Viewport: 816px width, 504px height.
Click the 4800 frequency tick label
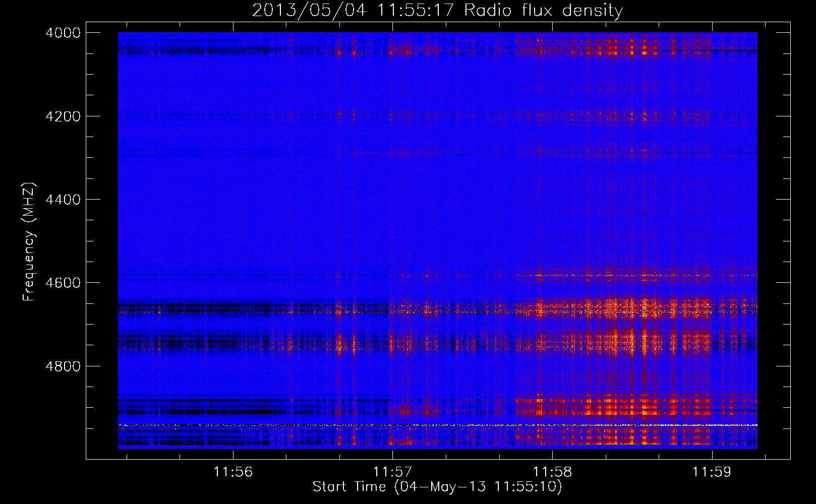click(x=63, y=366)
